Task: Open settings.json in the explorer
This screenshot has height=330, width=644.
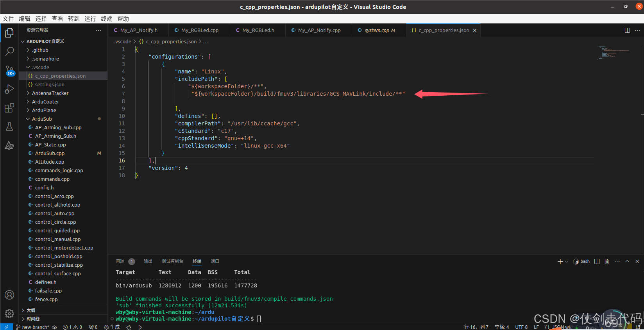Action: 63,84
